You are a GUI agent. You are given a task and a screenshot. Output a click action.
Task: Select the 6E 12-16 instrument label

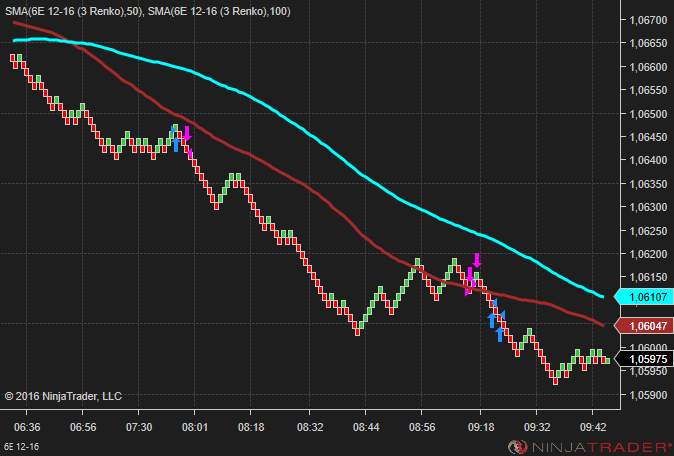coord(21,447)
